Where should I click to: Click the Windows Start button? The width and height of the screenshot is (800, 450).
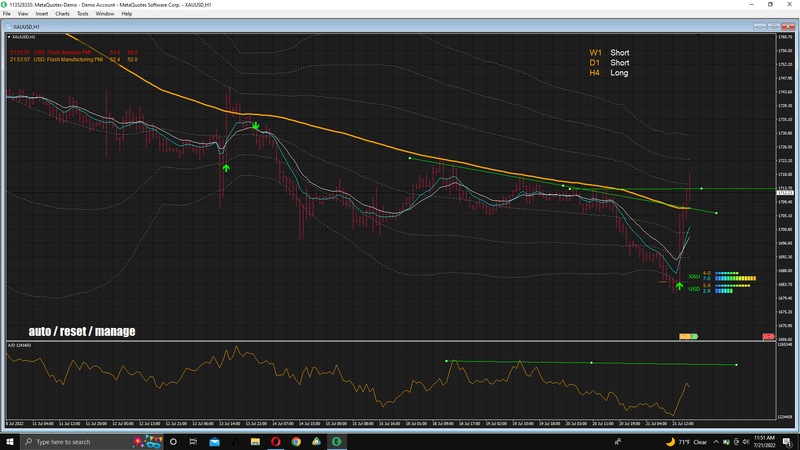click(x=9, y=441)
